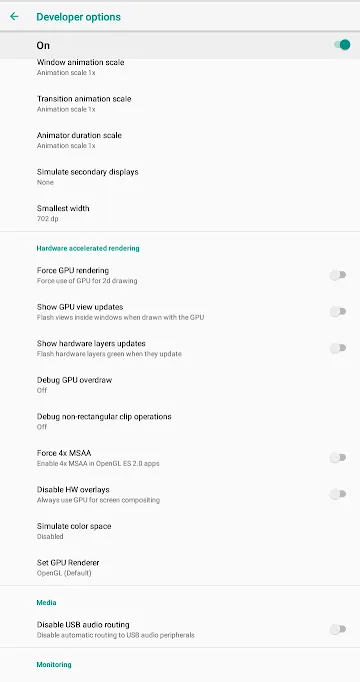Tap the Developer options title
Screen dimensions: 360x682
(78, 17)
